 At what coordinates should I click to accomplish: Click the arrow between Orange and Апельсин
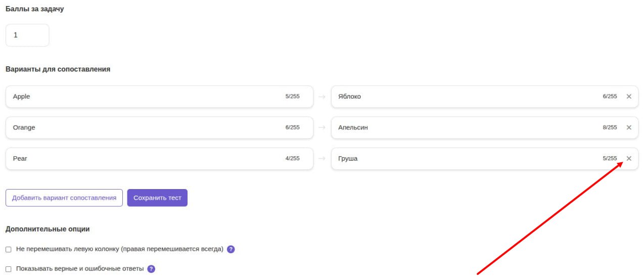pyautogui.click(x=322, y=127)
